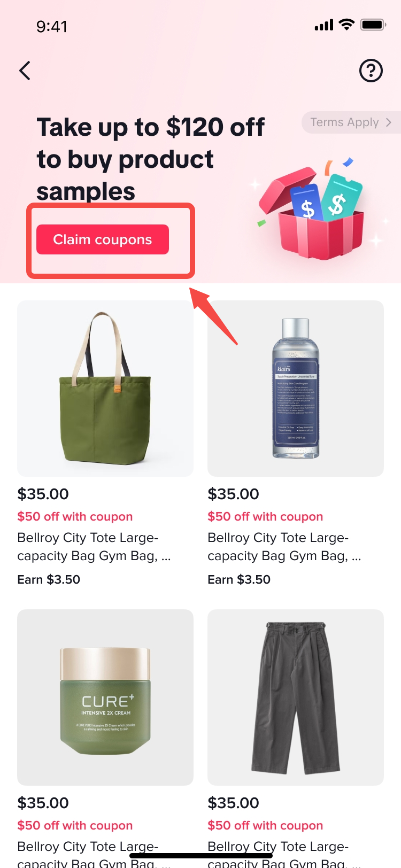This screenshot has width=401, height=868.
Task: Open help via question mark icon
Action: coord(371,71)
